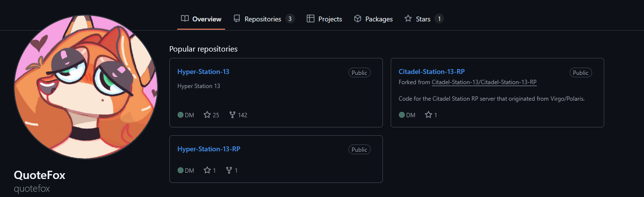Click the book icon beside Overview
This screenshot has height=197, width=644.
tap(185, 19)
